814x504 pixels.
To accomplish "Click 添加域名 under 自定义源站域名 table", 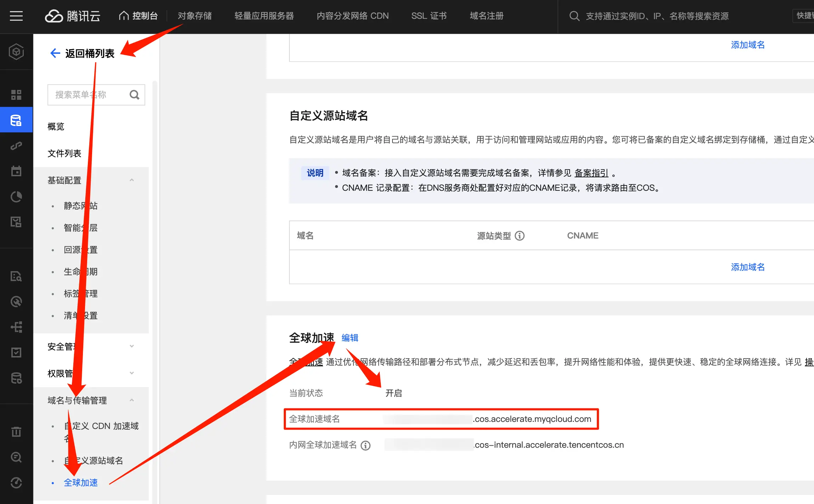I will tap(748, 267).
